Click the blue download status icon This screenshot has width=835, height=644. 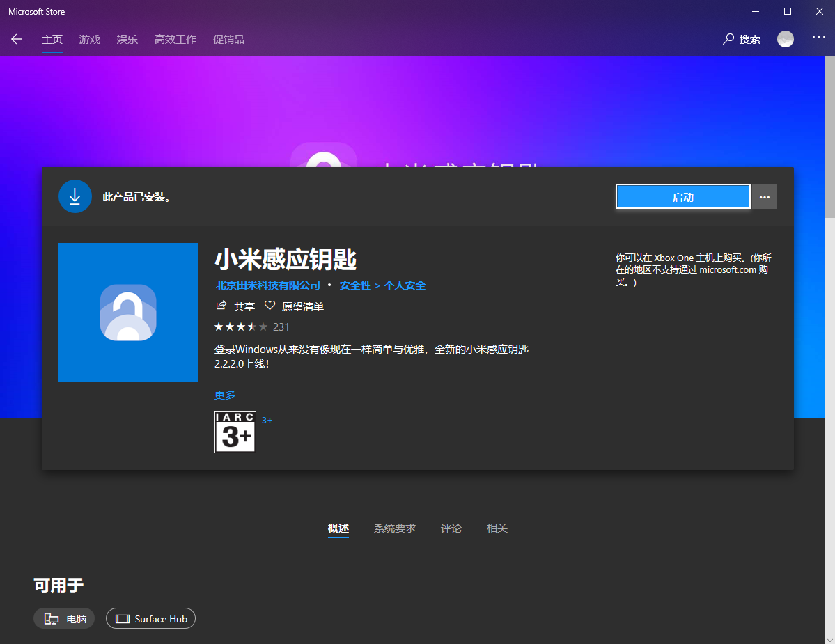coord(75,196)
